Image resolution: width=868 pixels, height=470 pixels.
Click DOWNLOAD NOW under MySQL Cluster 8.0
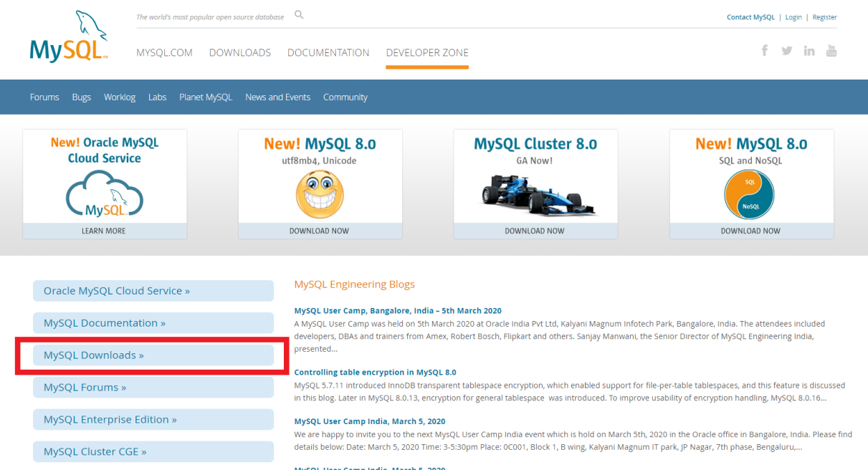(535, 231)
